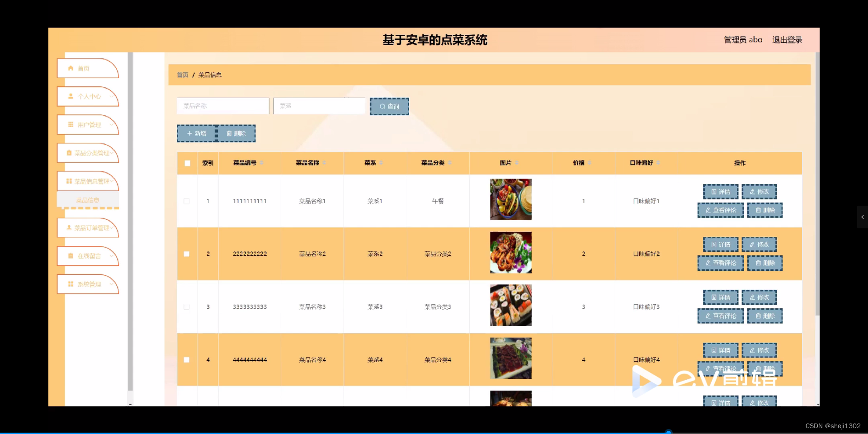Check the checkbox for row 1
868x434 pixels.
click(187, 201)
